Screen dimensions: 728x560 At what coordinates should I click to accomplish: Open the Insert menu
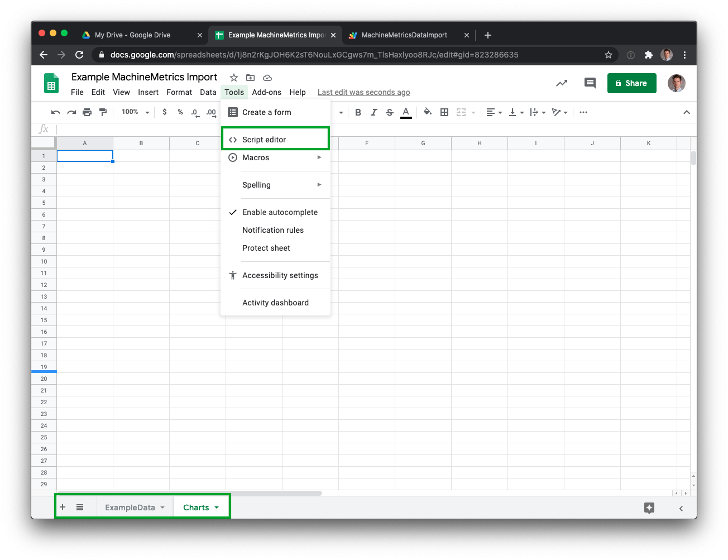click(148, 92)
